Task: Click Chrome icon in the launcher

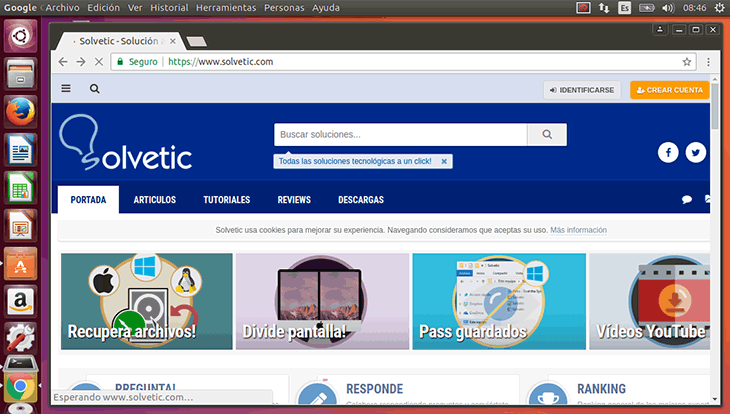Action: [20, 386]
